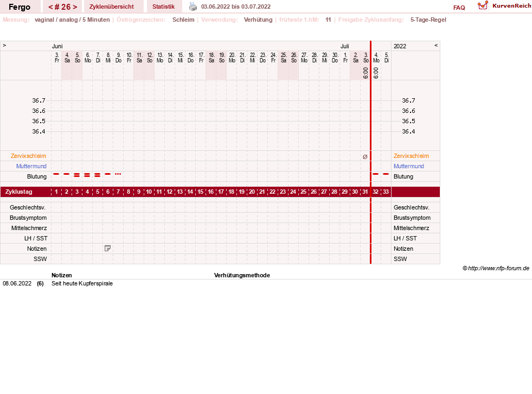
Task: Click the right Zervixschleim label
Action: 411,156
